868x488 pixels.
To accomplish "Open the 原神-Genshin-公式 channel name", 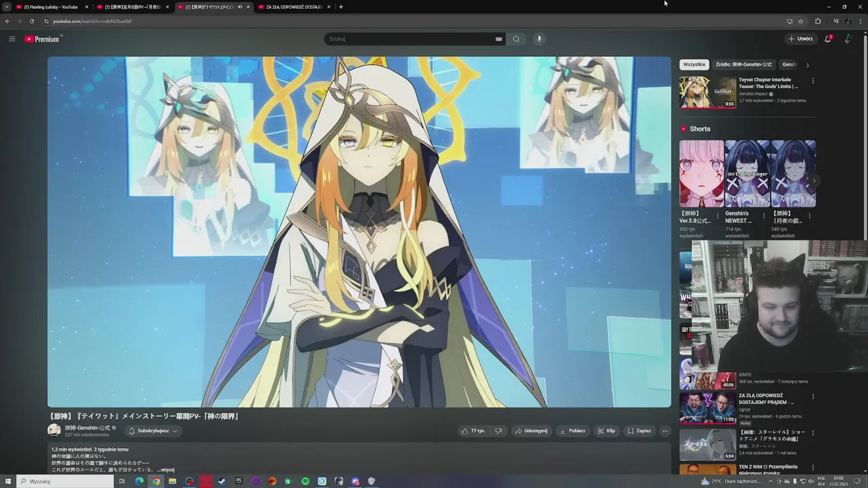I will pos(87,428).
